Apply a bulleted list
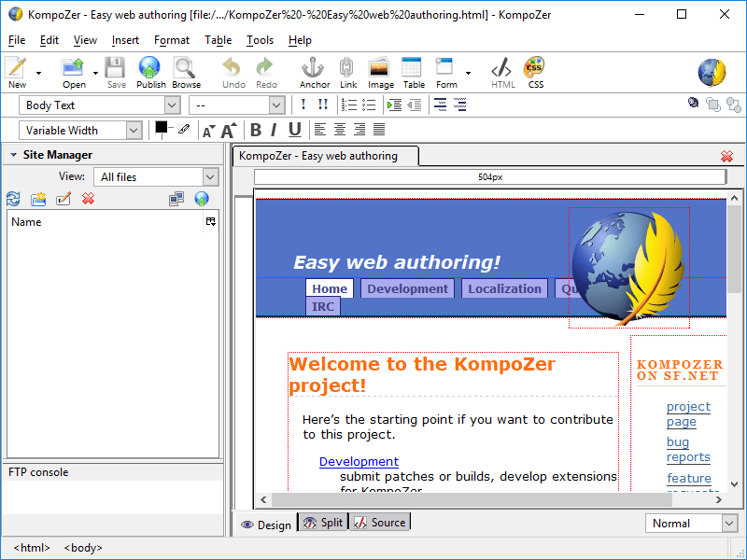This screenshot has width=747, height=560. 368,105
